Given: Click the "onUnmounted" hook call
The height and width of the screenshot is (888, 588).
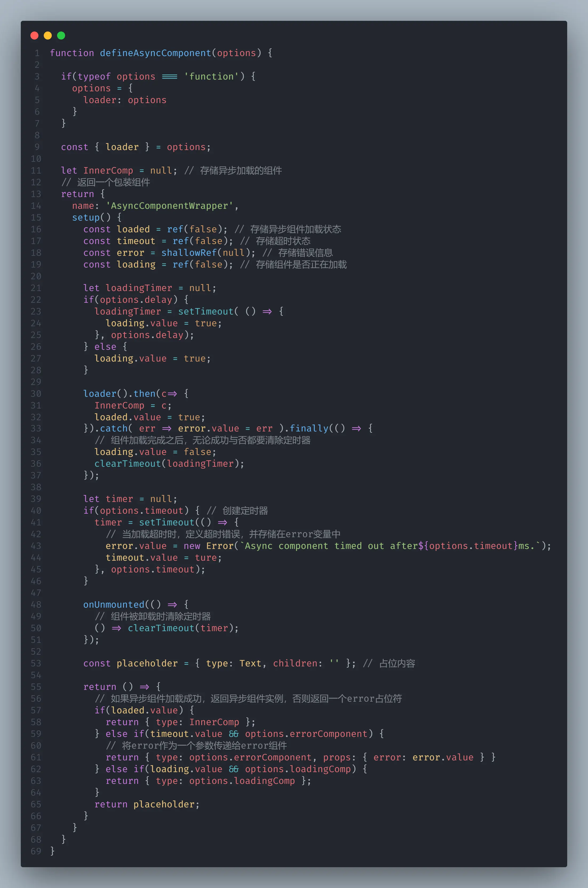Looking at the screenshot, I should [114, 604].
